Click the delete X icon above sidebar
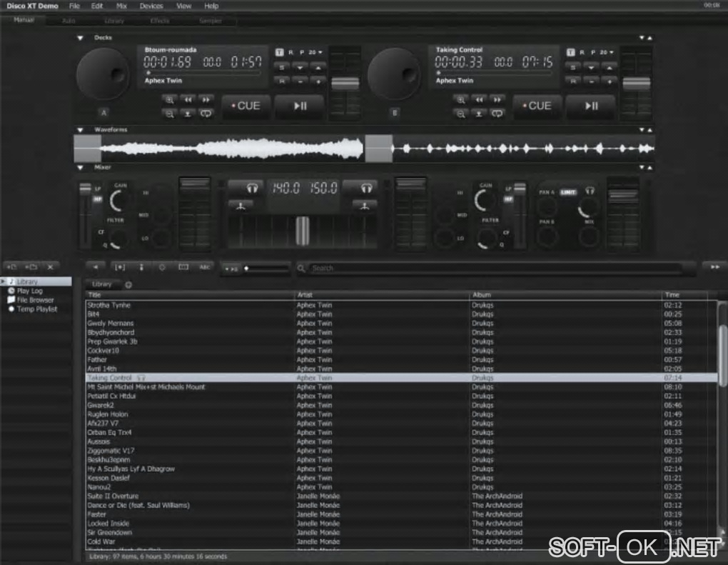This screenshot has height=565, width=728. (50, 267)
